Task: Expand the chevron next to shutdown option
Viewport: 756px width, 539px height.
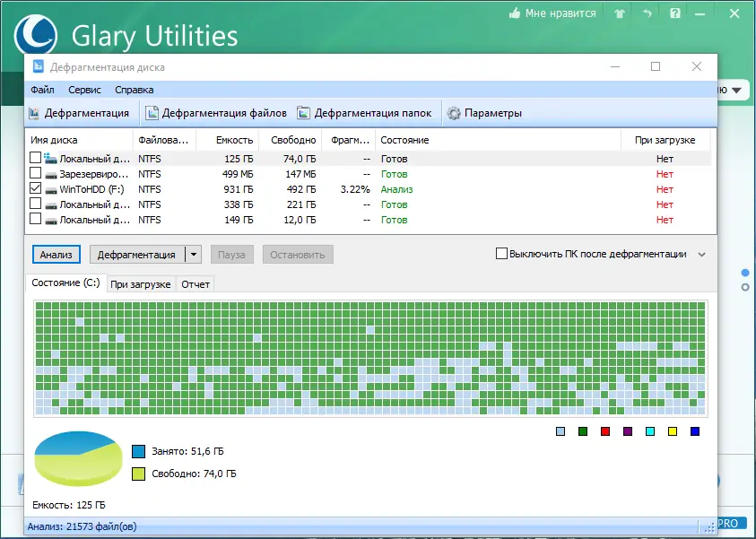Action: [702, 255]
